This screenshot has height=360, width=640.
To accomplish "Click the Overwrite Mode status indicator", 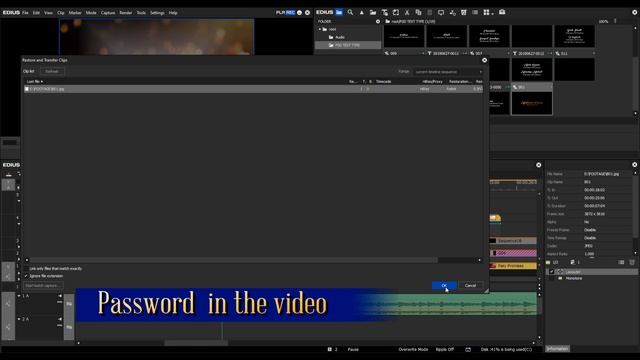I will tap(413, 349).
